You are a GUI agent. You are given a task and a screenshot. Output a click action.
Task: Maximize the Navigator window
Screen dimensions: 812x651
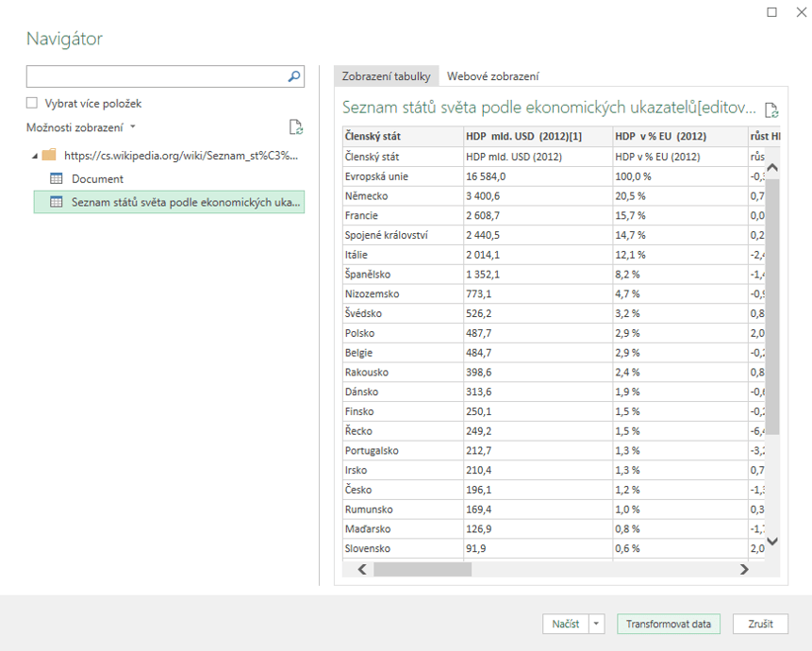pos(771,12)
